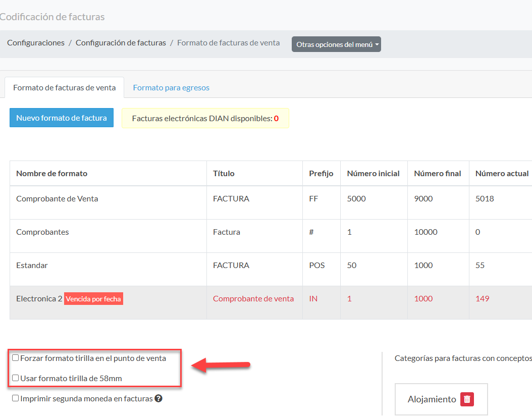Click help icon beside segunda moneda option
The height and width of the screenshot is (420, 532).
pyautogui.click(x=158, y=399)
